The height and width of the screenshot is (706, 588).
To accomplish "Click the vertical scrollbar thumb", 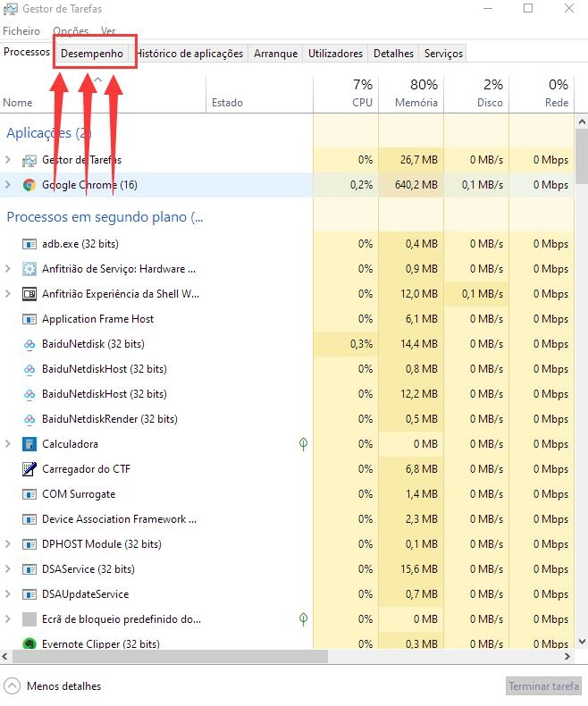I will coord(582,156).
